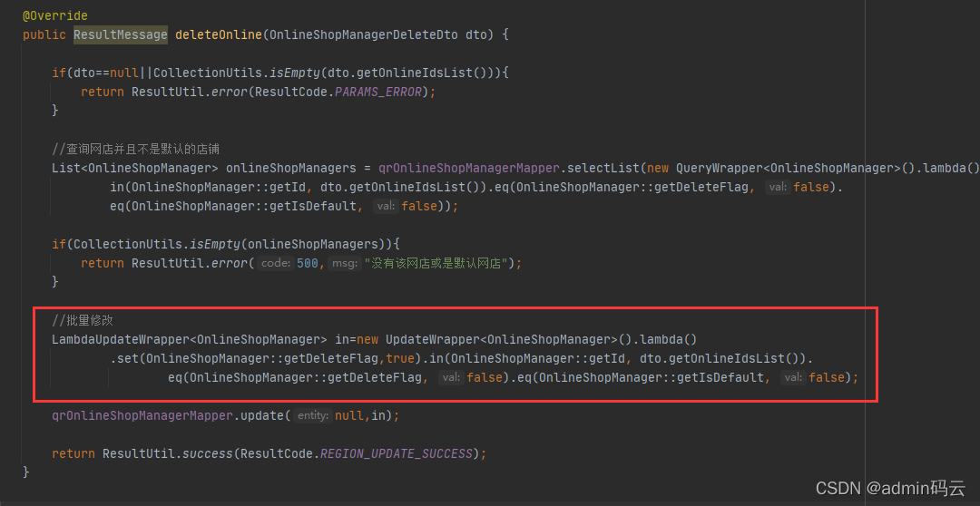The image size is (980, 506).
Task: Click the .set method call
Action: pyautogui.click(x=125, y=358)
